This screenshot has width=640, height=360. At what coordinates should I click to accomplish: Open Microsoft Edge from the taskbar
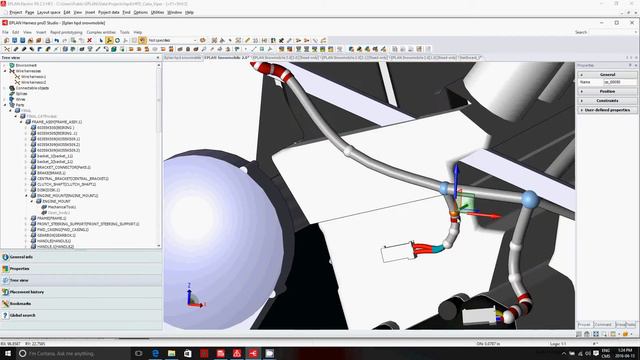pos(155,353)
